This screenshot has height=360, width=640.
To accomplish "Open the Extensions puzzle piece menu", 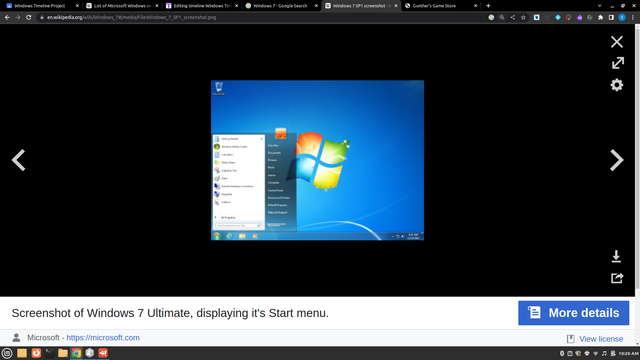I will (600, 18).
